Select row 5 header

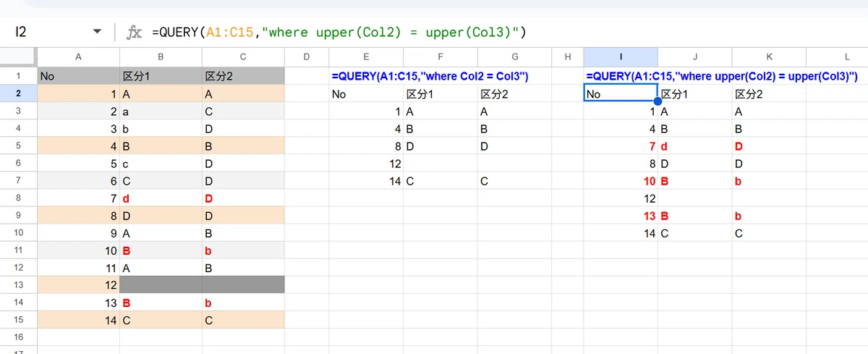pos(18,146)
